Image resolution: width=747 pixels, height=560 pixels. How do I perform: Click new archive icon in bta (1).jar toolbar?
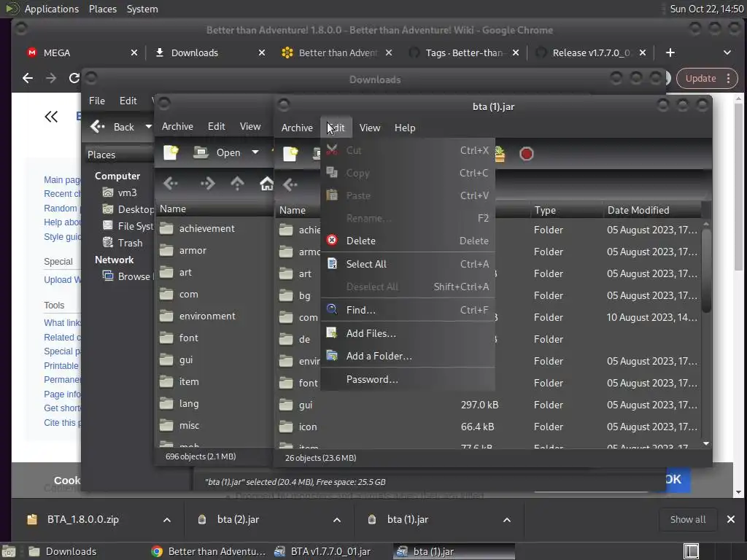point(290,153)
